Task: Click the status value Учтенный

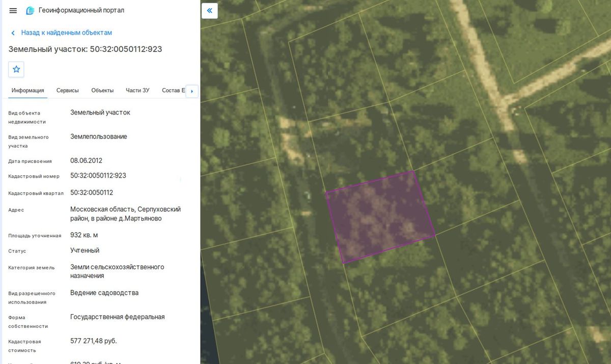Action: pos(85,250)
